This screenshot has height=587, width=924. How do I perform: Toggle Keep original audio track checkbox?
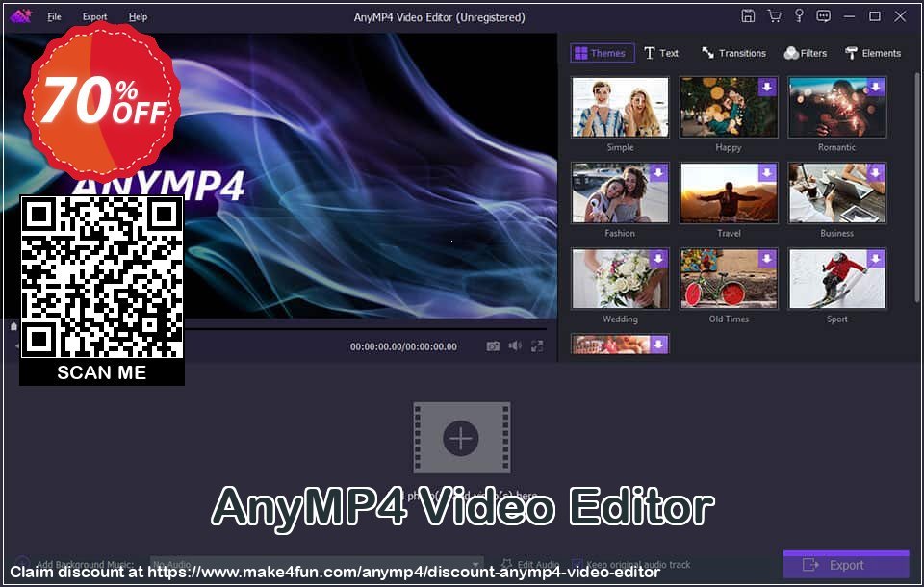577,565
